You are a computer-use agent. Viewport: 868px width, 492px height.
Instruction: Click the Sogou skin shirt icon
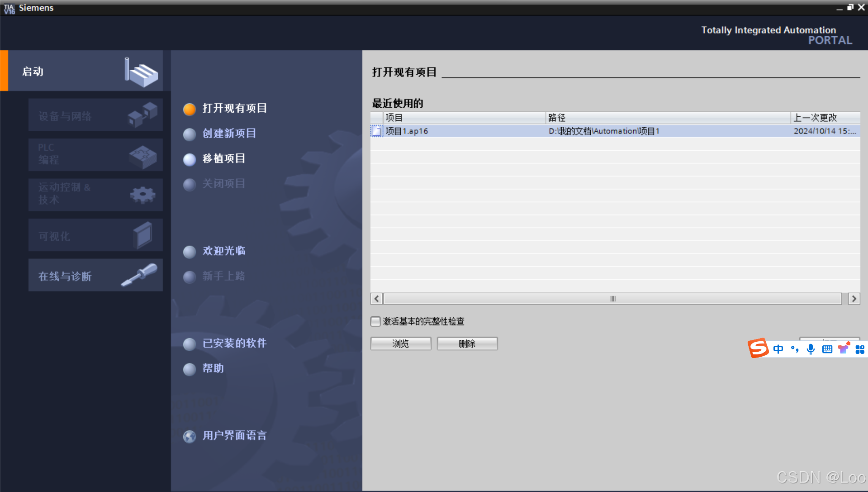844,349
